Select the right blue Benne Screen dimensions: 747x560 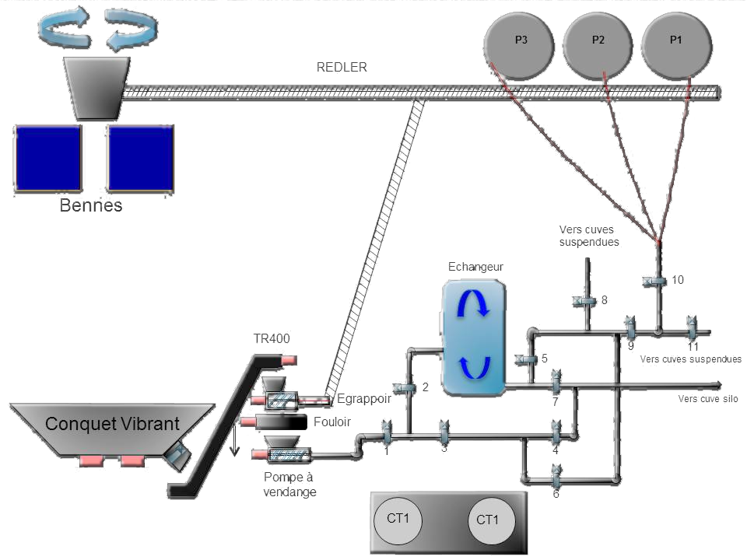(141, 159)
